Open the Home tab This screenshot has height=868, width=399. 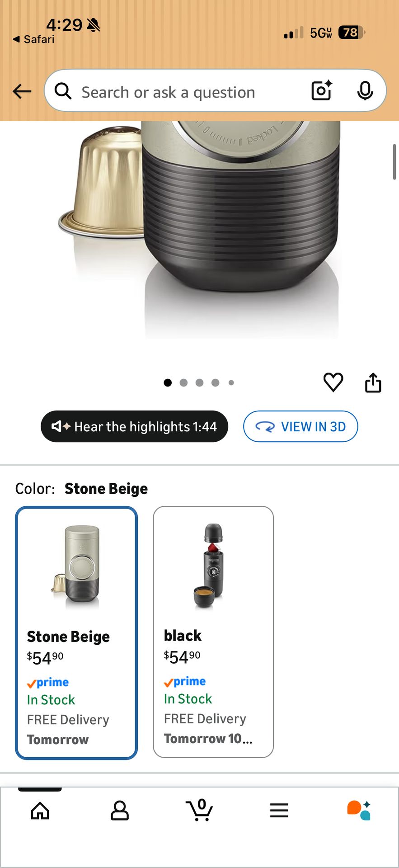tap(40, 811)
